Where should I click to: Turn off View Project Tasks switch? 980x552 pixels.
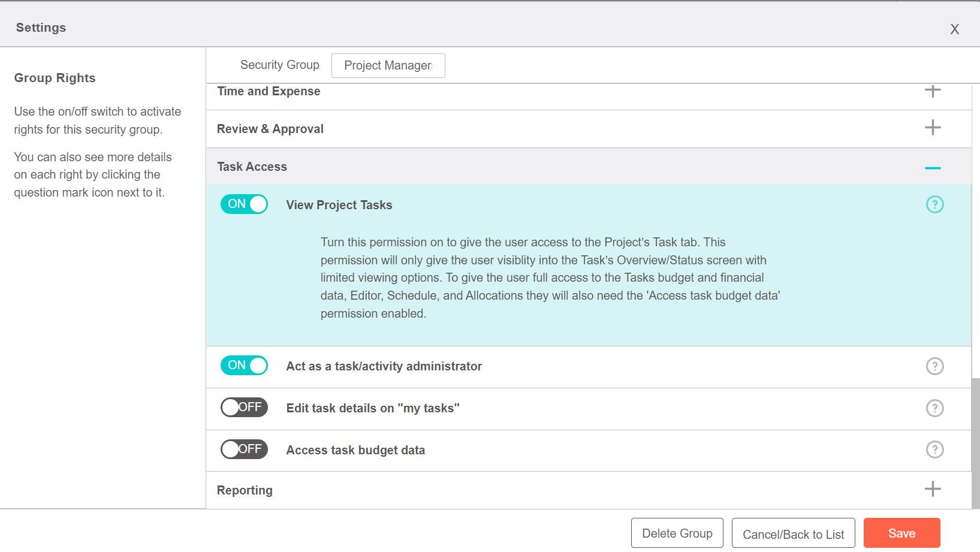pyautogui.click(x=244, y=204)
